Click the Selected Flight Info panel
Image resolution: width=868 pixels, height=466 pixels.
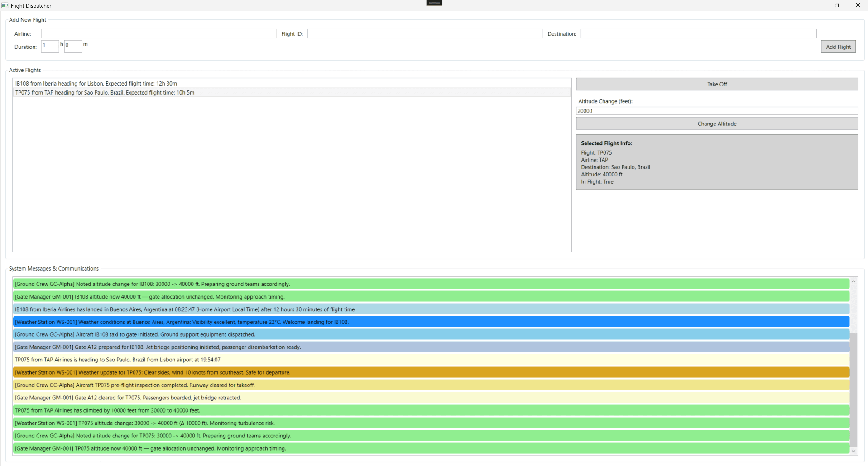click(x=716, y=162)
